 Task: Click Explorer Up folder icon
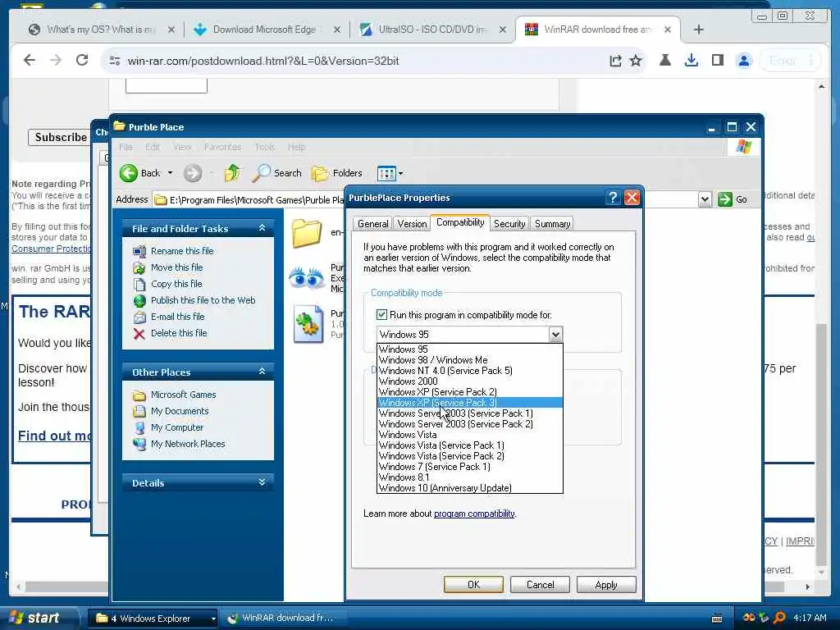pyautogui.click(x=232, y=173)
